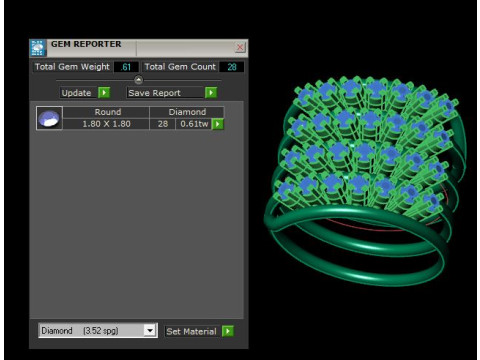Select the round gem thumbnail

pyautogui.click(x=49, y=118)
